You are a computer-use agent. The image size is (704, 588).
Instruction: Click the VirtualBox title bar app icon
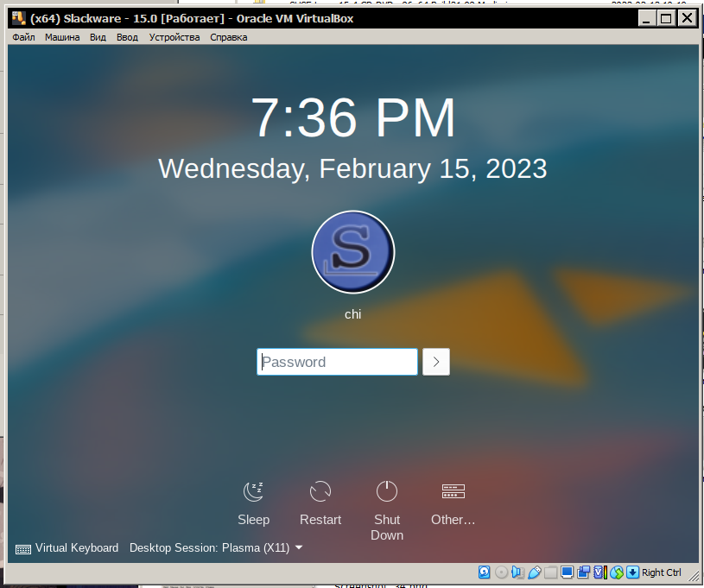[x=18, y=18]
